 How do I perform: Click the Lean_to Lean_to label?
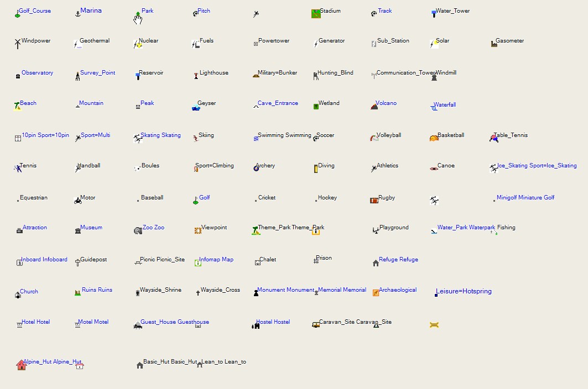(x=224, y=361)
